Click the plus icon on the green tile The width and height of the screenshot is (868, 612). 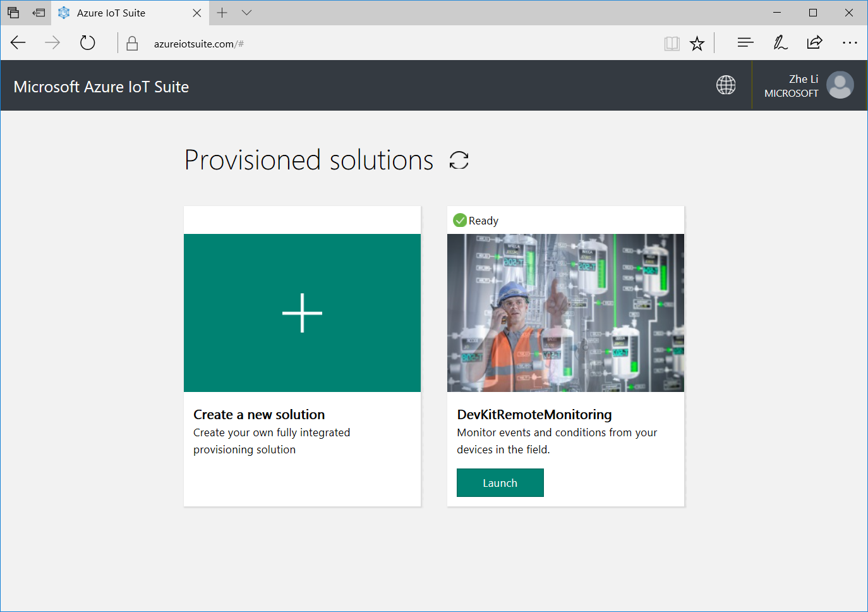coord(302,313)
